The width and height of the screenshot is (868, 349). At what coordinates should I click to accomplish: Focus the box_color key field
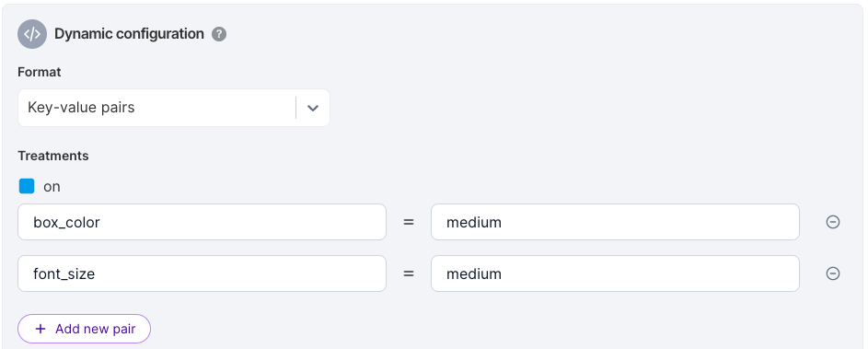(203, 222)
